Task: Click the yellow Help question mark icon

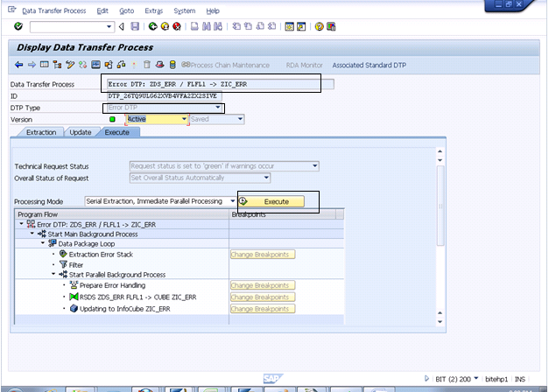Action: tap(319, 26)
